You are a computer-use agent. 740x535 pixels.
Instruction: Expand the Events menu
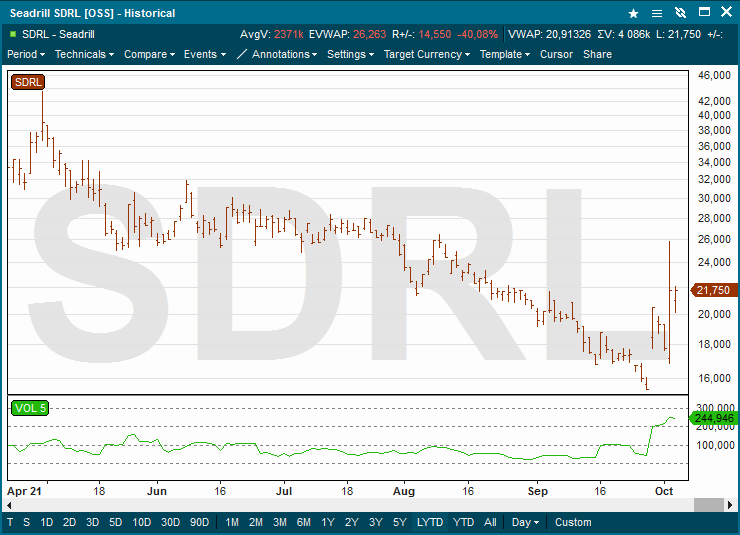pyautogui.click(x=205, y=54)
